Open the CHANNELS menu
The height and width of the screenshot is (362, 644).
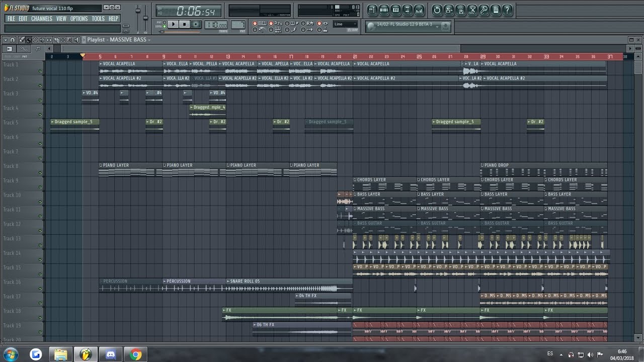[x=42, y=19]
